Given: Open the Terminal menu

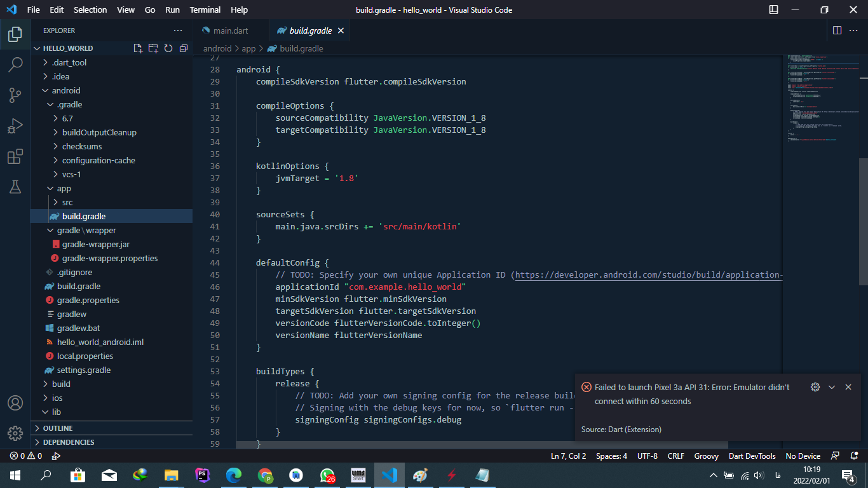Looking at the screenshot, I should coord(205,10).
